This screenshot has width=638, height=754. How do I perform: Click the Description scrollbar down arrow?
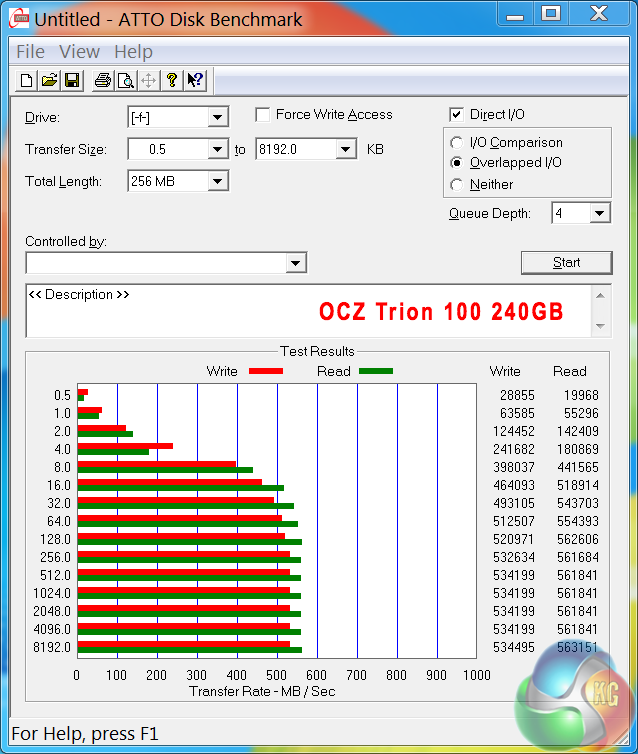click(600, 326)
